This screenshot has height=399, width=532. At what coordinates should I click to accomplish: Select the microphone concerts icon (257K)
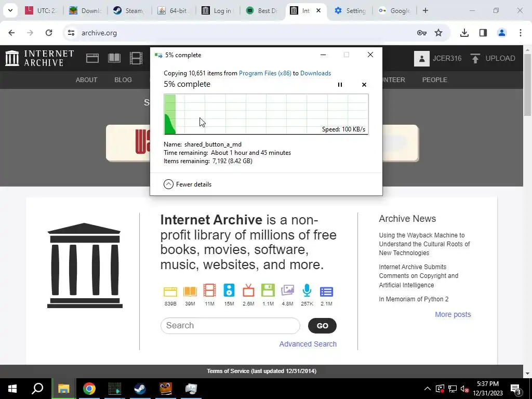coord(307,291)
